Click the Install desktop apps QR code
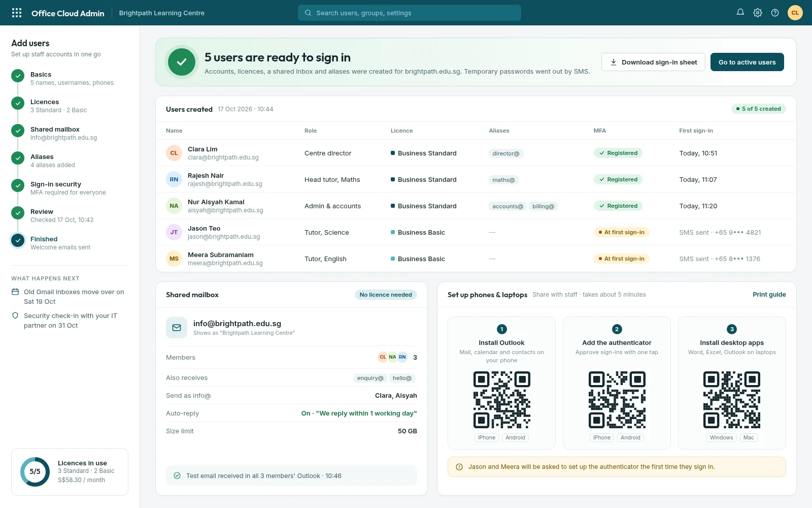The width and height of the screenshot is (812, 508). [x=732, y=400]
